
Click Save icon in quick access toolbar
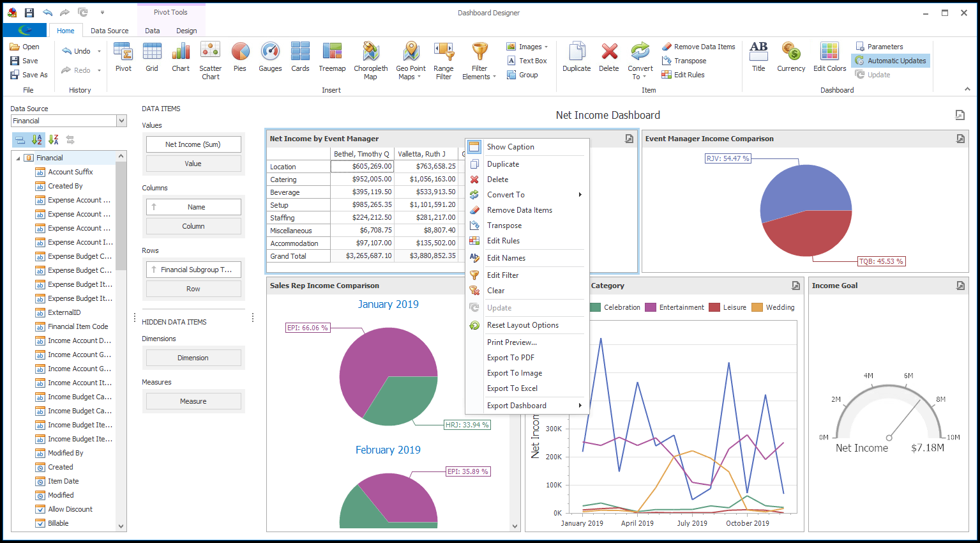point(29,12)
